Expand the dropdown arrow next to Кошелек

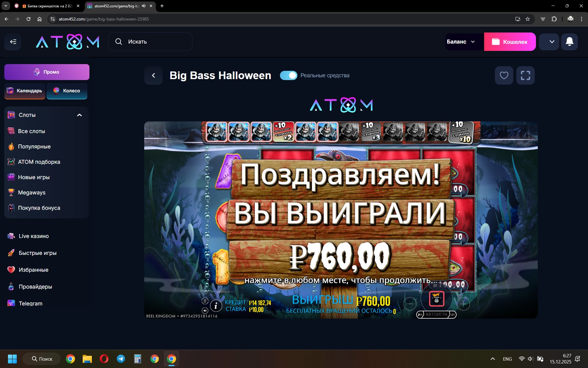(x=552, y=42)
